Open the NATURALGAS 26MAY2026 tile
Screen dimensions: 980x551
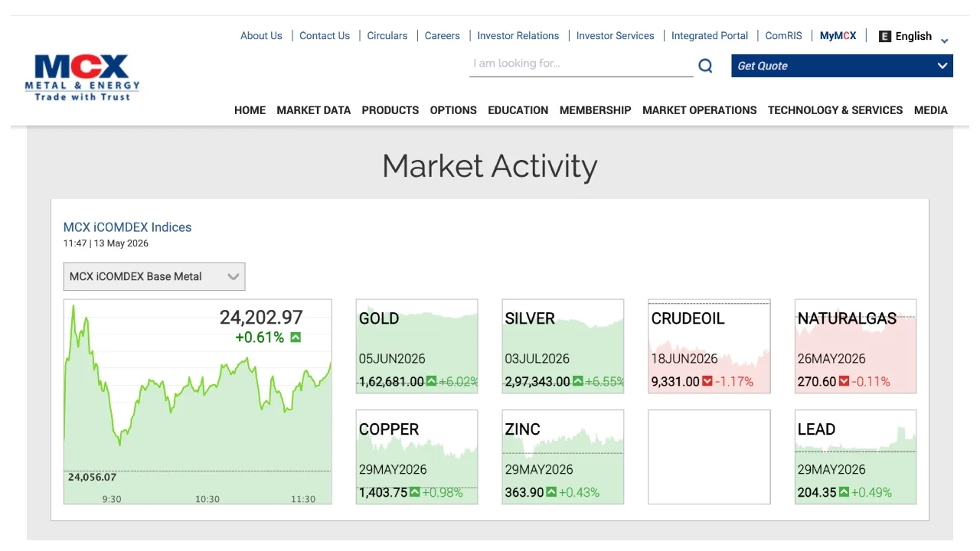click(855, 346)
